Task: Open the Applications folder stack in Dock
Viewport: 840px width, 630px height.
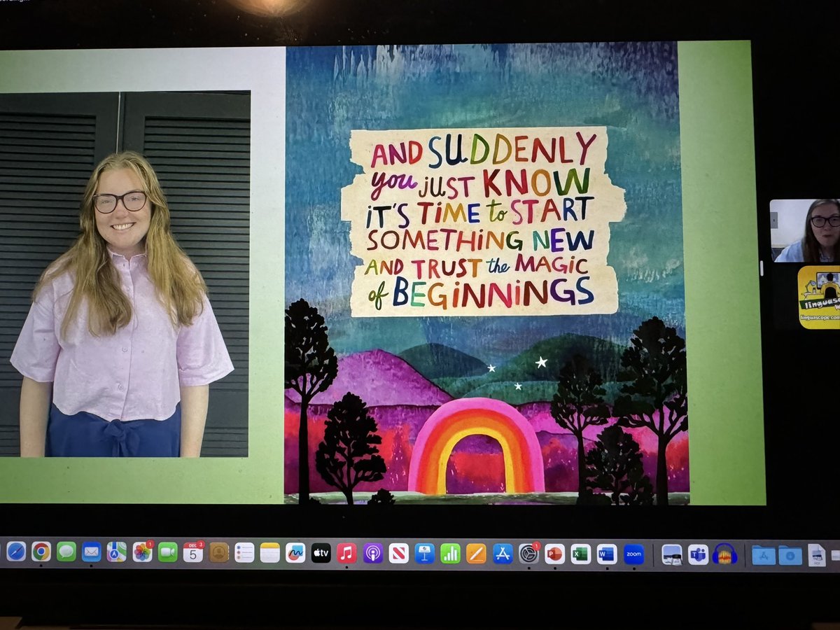Action: [764, 554]
